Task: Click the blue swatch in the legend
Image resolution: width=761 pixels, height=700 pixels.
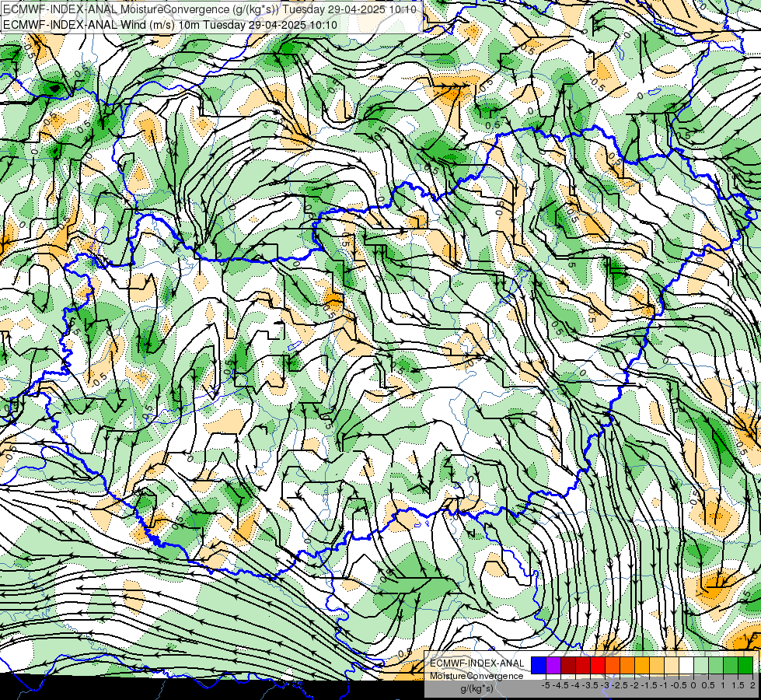Action: 539,665
